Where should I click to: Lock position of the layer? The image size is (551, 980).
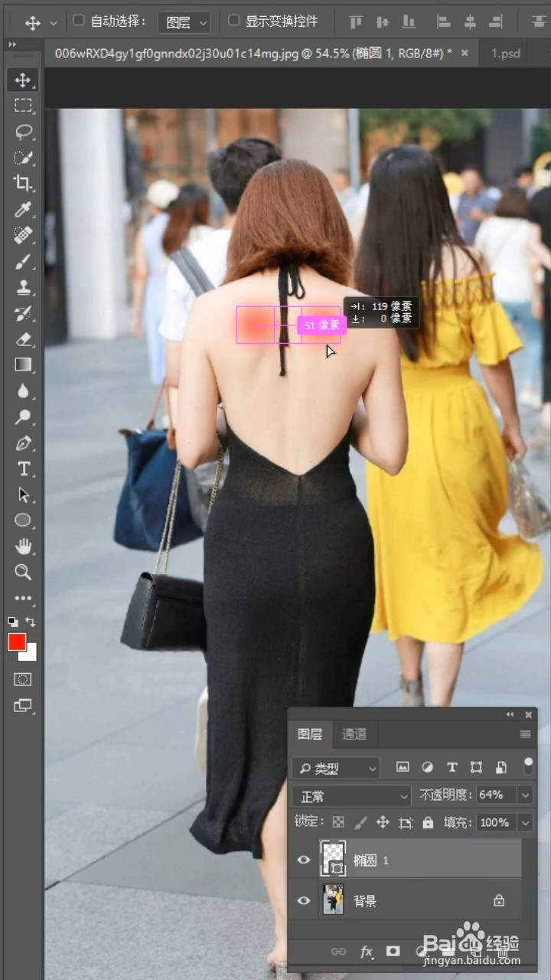click(383, 822)
